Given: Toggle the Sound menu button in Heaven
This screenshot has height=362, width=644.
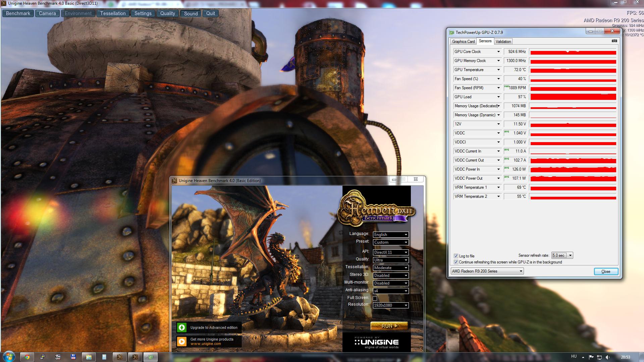Looking at the screenshot, I should [191, 13].
